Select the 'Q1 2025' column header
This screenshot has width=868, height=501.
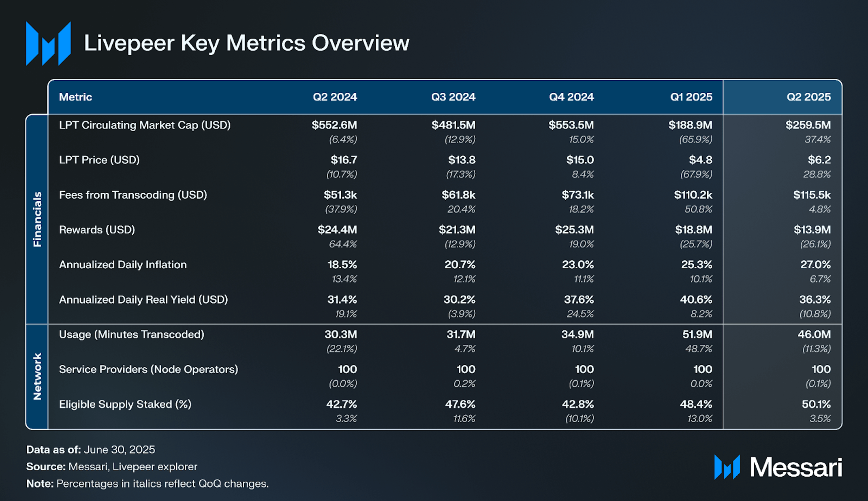(x=691, y=97)
